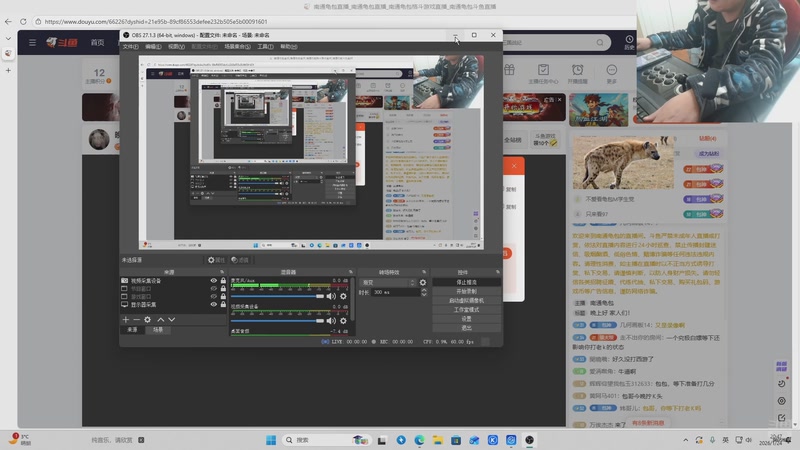Toggle lock on third greyed source row

tap(223, 296)
